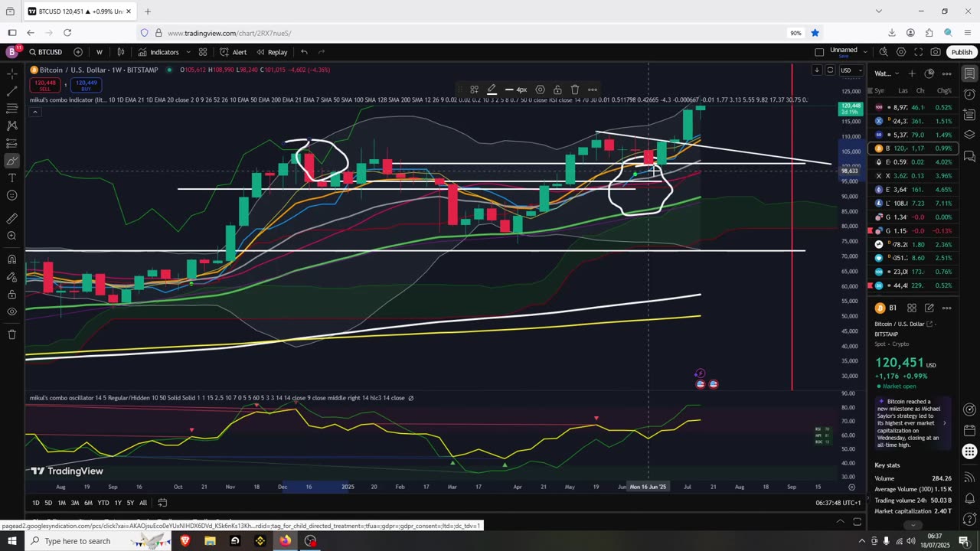This screenshot has height=551, width=980.
Task: Toggle stay in drawing mode
Action: point(11,277)
